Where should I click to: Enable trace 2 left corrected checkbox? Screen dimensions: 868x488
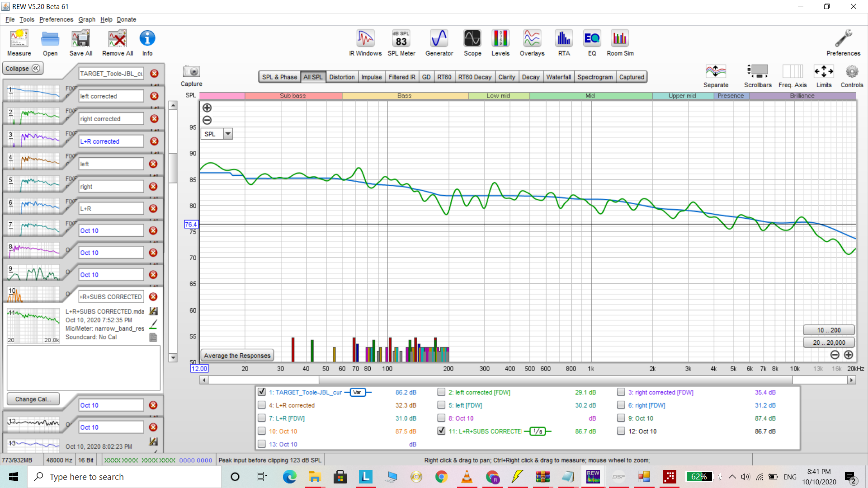[x=441, y=392]
